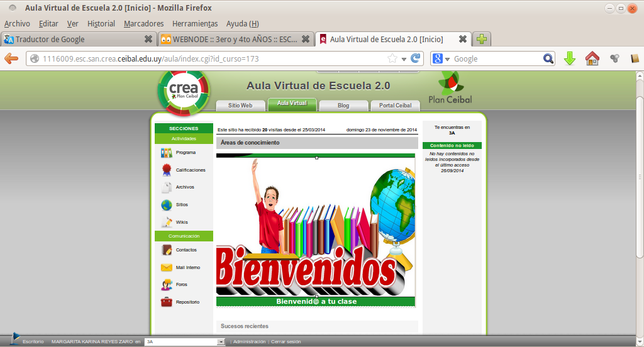This screenshot has width=644, height=347.
Task: Open the Archivos document icon
Action: (x=166, y=187)
